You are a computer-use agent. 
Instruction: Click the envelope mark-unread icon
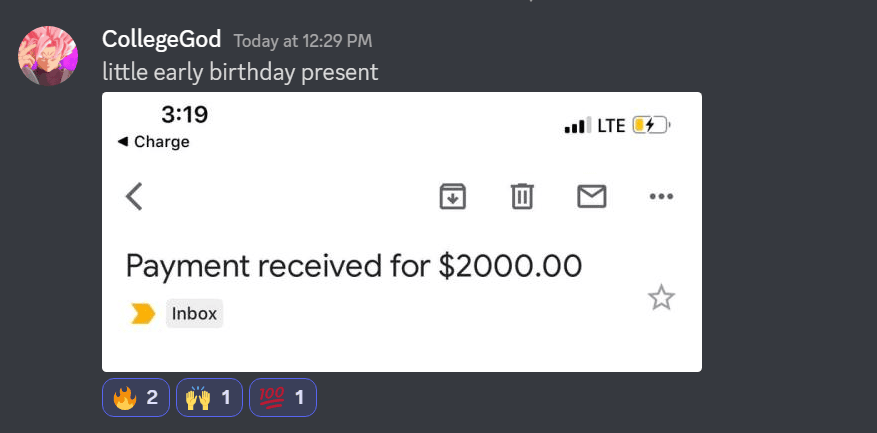pos(592,197)
